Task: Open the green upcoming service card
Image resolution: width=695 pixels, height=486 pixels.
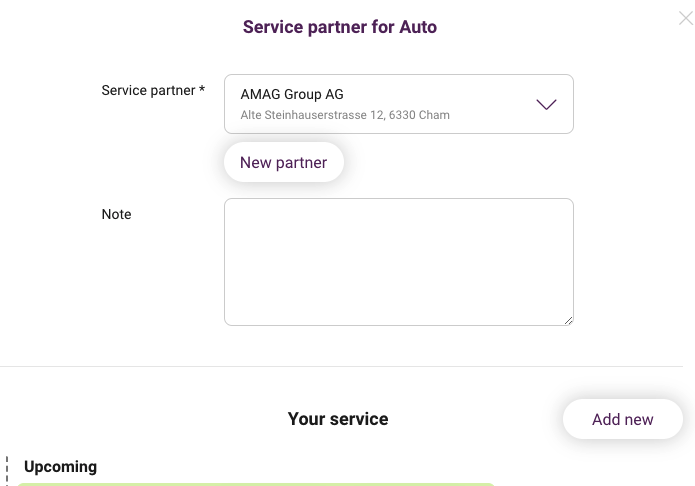Action: click(256, 484)
